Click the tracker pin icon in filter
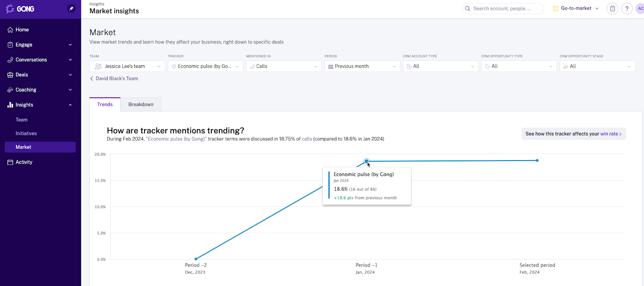 [174, 66]
